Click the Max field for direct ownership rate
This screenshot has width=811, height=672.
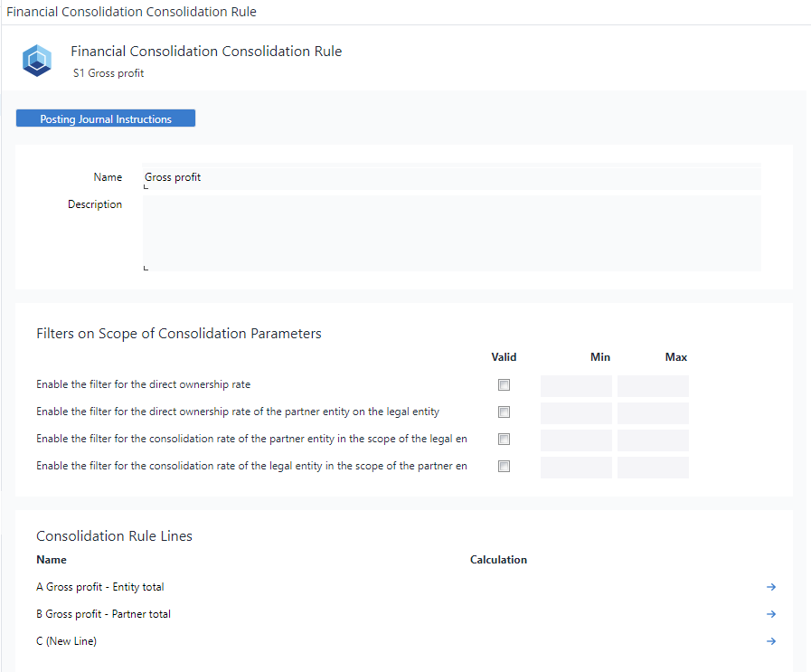point(653,384)
